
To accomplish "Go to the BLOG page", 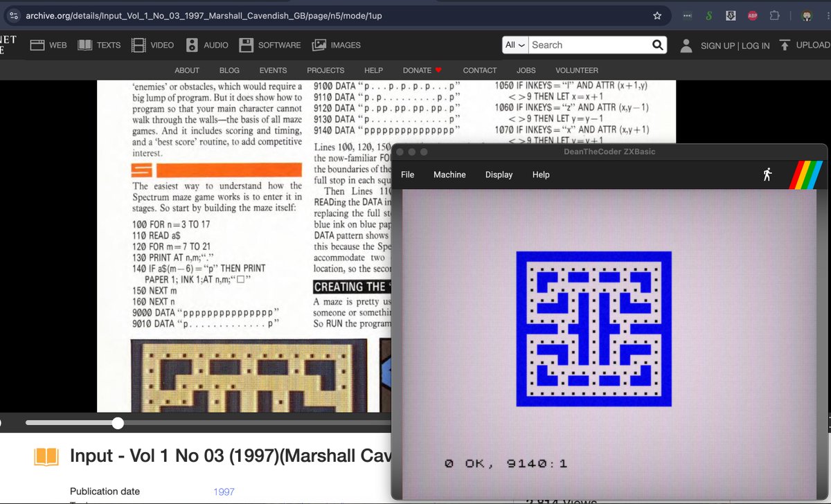I will (229, 71).
